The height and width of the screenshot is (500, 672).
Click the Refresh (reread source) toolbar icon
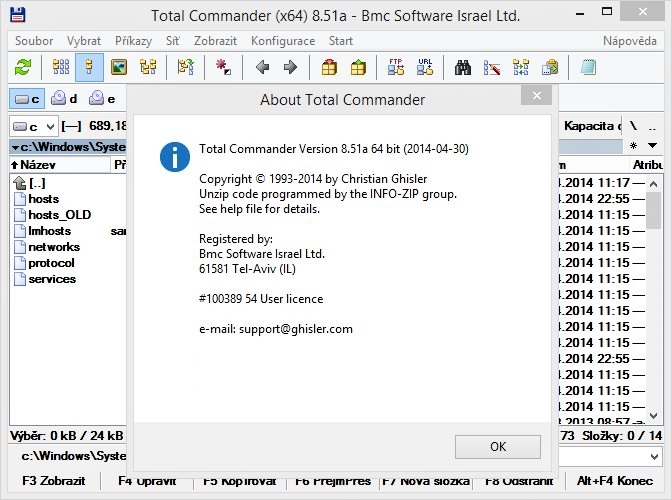point(22,67)
